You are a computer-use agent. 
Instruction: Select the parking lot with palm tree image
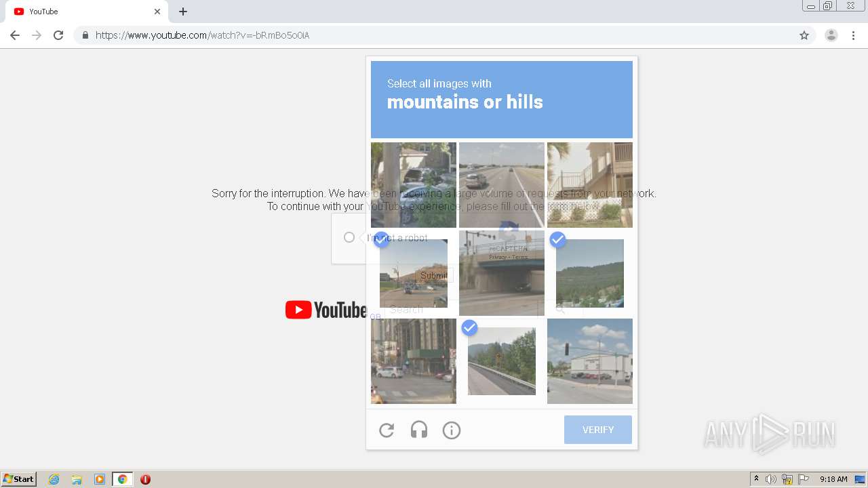(414, 185)
